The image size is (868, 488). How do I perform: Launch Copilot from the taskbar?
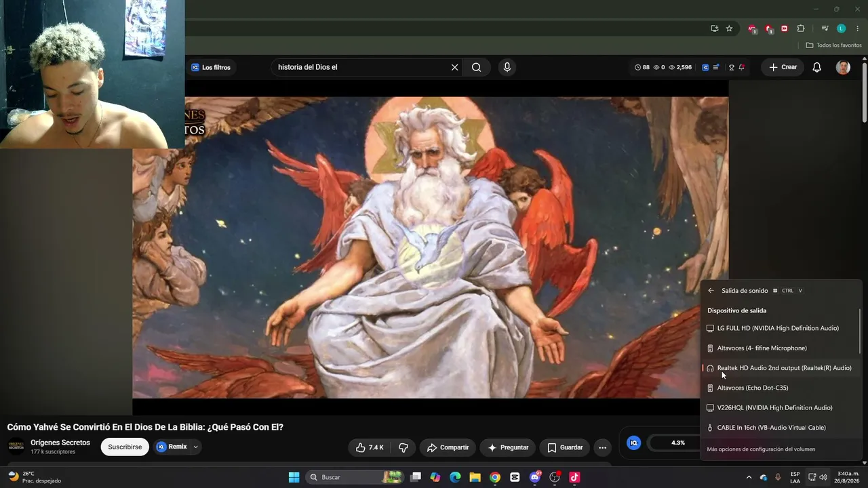click(x=435, y=477)
